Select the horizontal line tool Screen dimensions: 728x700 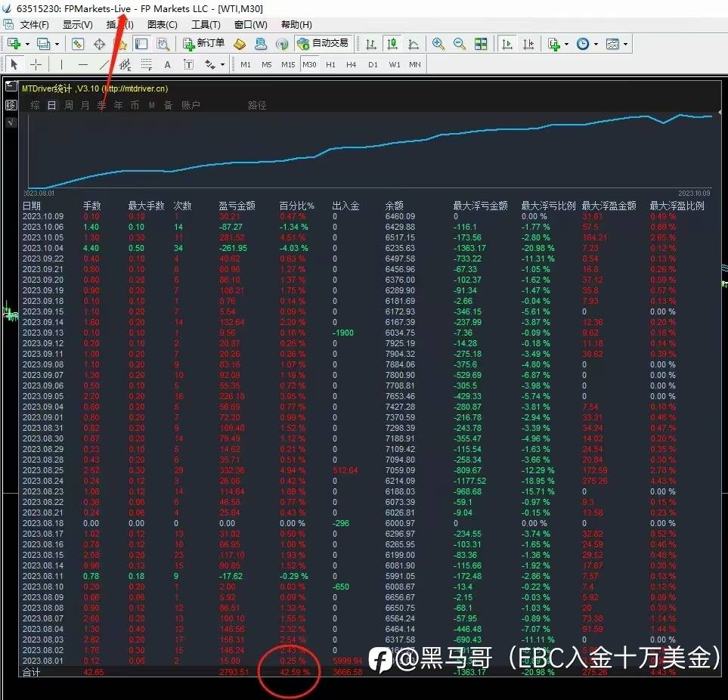tap(82, 64)
